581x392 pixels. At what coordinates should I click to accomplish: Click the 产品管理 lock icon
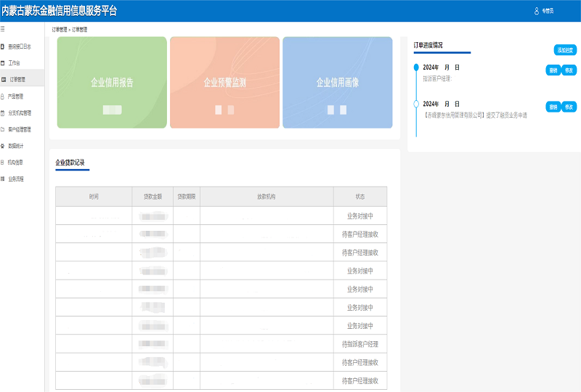3,96
